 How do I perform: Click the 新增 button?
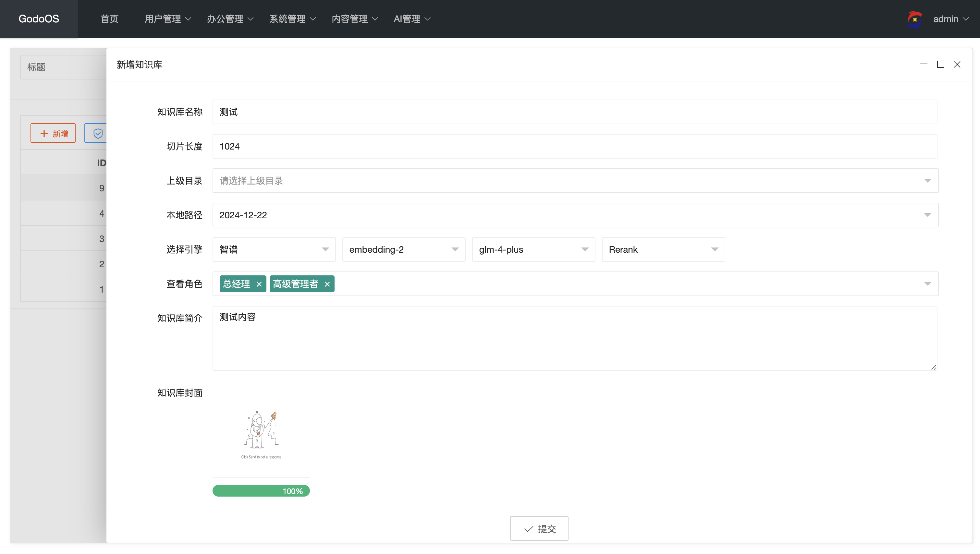click(53, 133)
